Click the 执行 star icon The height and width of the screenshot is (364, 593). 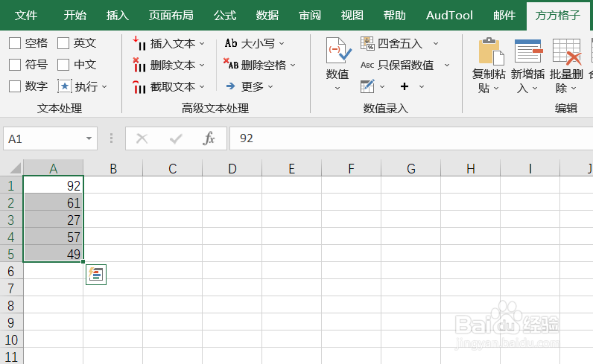coord(65,86)
